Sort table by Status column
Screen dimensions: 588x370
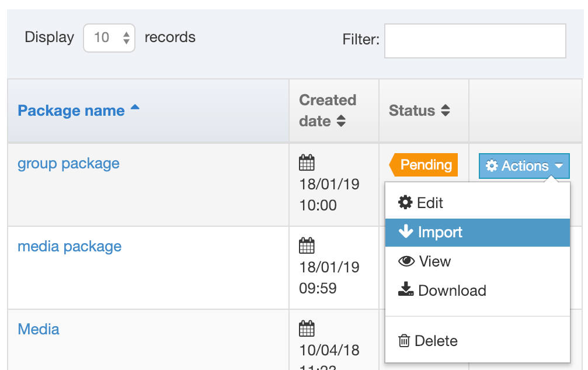pyautogui.click(x=419, y=110)
